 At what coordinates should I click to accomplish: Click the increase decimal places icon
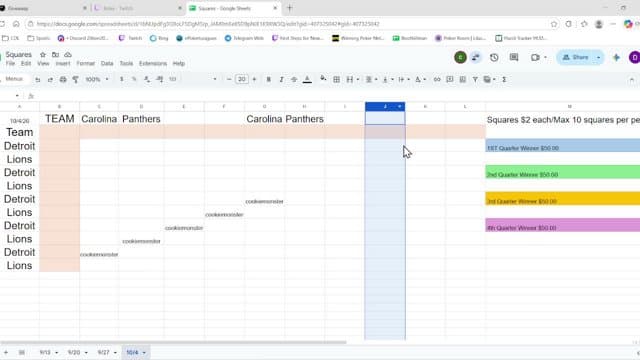(160, 79)
